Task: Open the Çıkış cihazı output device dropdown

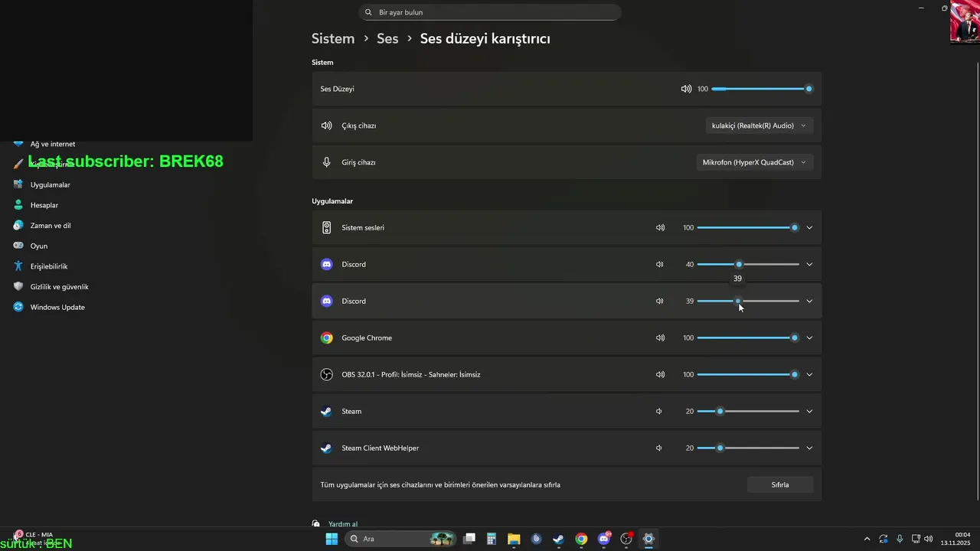Action: point(759,126)
